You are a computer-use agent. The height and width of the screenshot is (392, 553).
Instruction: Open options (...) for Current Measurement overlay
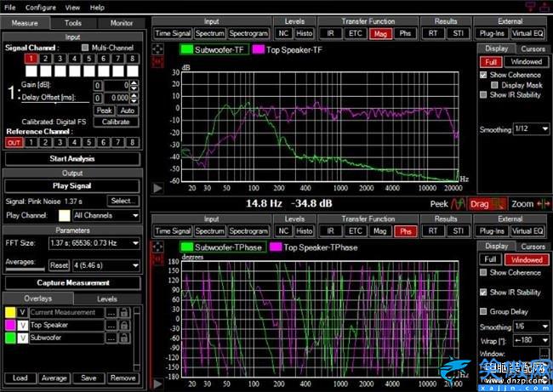tap(111, 312)
